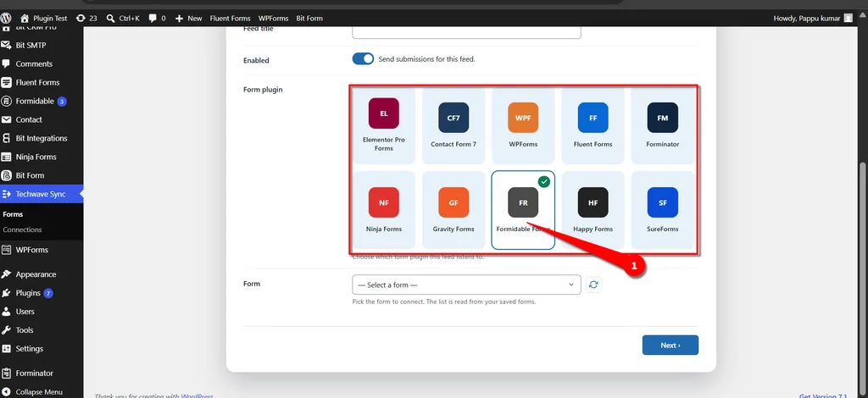Viewport: 868px width, 398px height.
Task: Open Appearance in the sidebar
Action: [42, 274]
